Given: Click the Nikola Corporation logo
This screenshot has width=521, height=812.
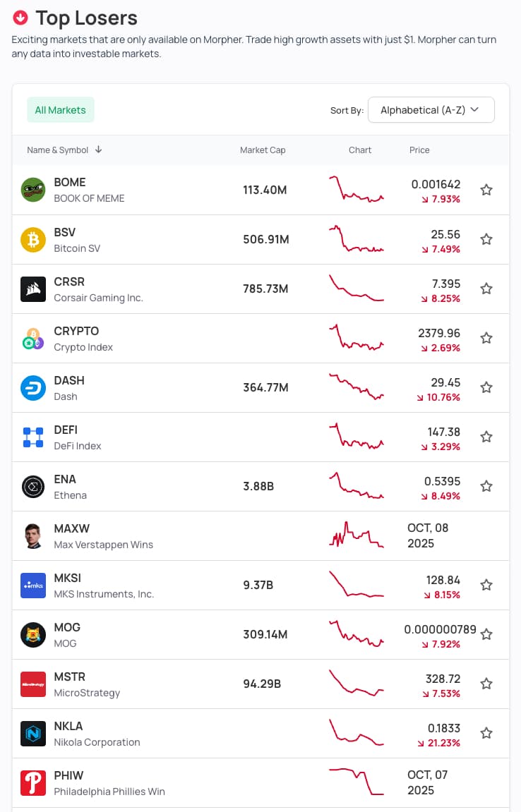Looking at the screenshot, I should 33,733.
